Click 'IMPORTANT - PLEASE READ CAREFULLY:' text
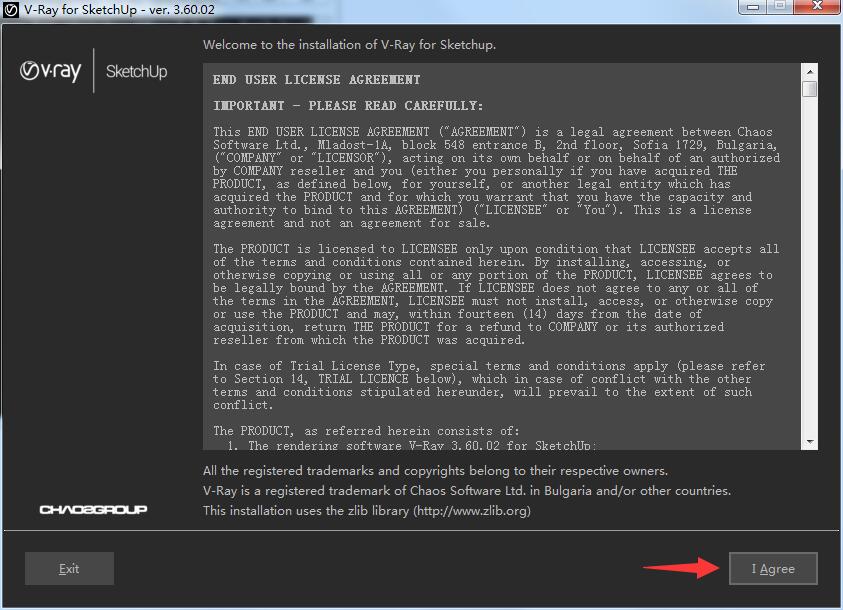 348,106
